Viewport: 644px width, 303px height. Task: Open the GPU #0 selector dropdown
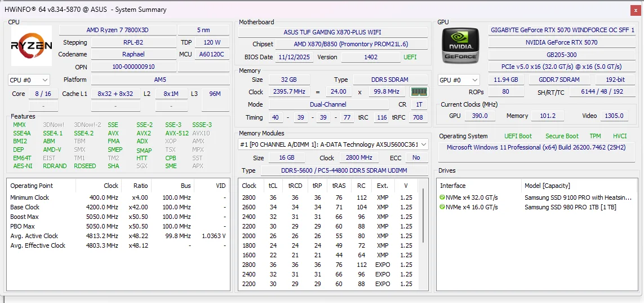tap(459, 80)
